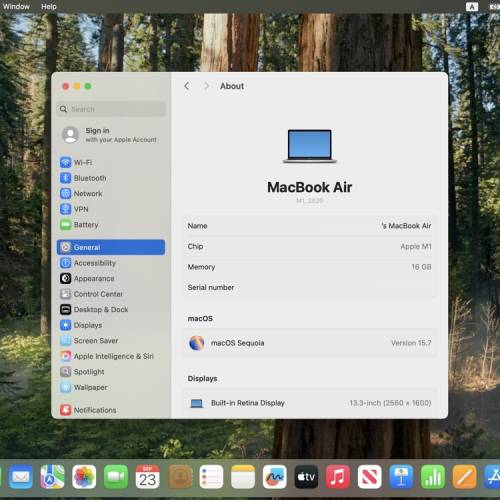Open Apple TV from the Dock
Screen dimensions: 500x500
pyautogui.click(x=306, y=477)
